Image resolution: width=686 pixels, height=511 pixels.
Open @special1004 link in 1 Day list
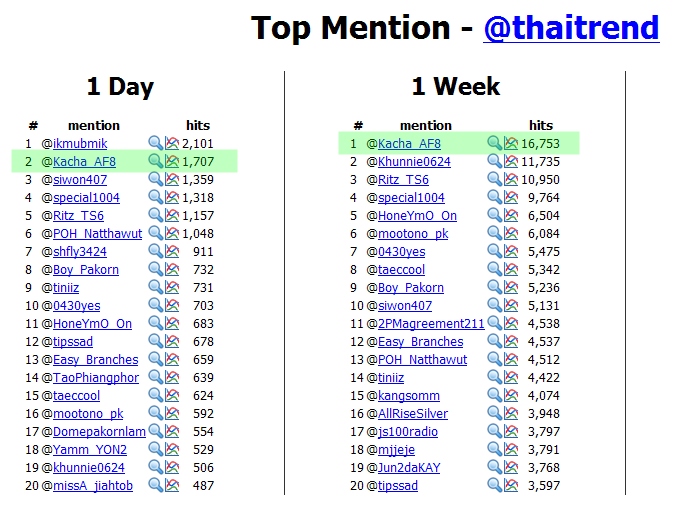(86, 197)
